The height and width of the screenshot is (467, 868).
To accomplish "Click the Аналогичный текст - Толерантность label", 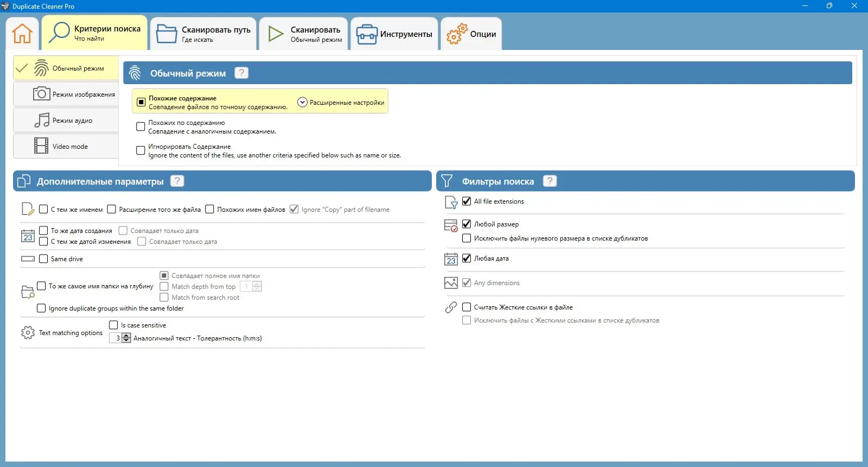I will pos(197,338).
